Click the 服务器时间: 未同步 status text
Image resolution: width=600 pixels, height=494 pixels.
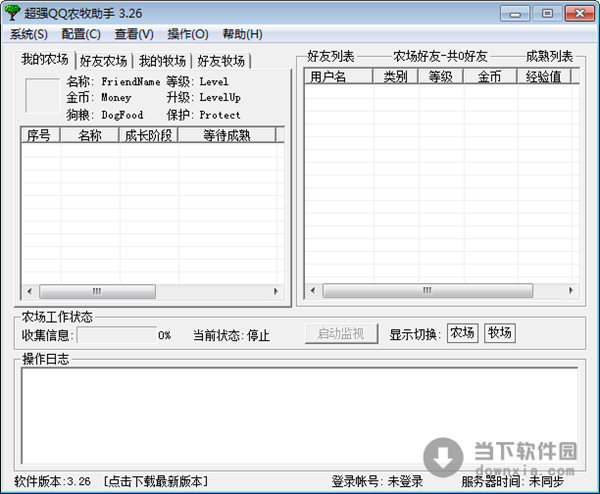(513, 481)
